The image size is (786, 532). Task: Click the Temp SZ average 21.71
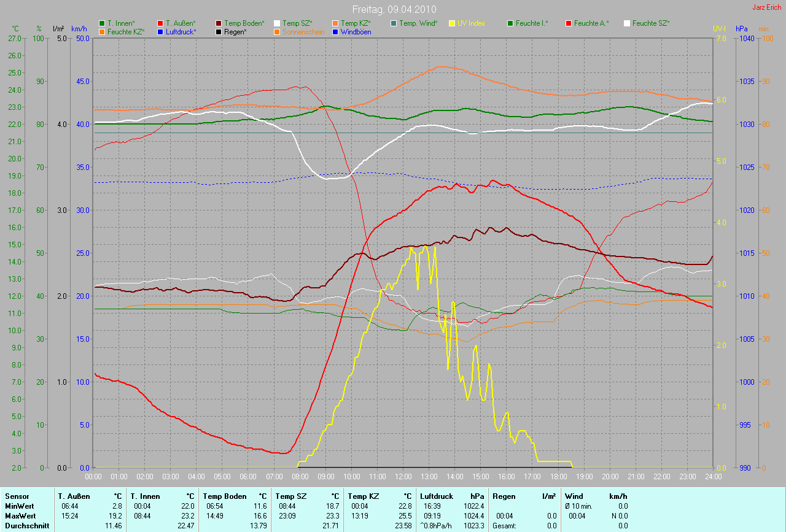click(x=332, y=526)
